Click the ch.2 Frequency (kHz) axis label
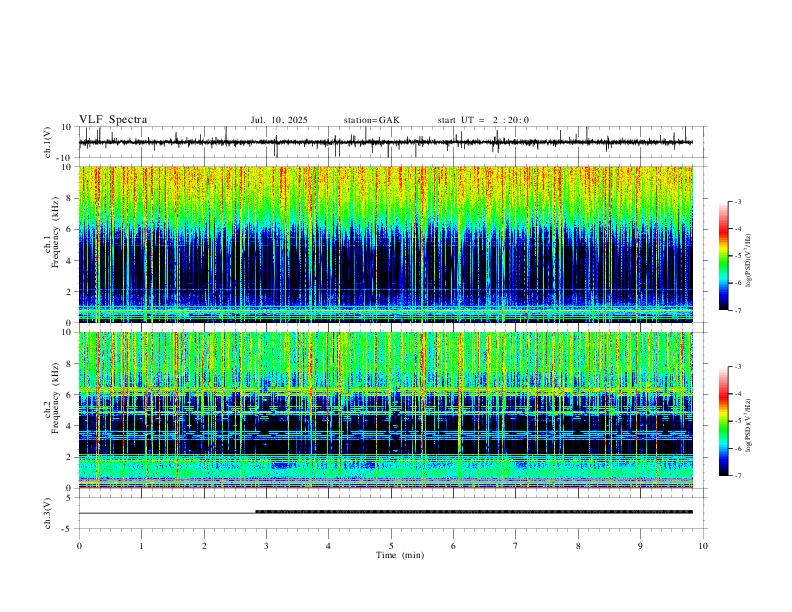 52,398
